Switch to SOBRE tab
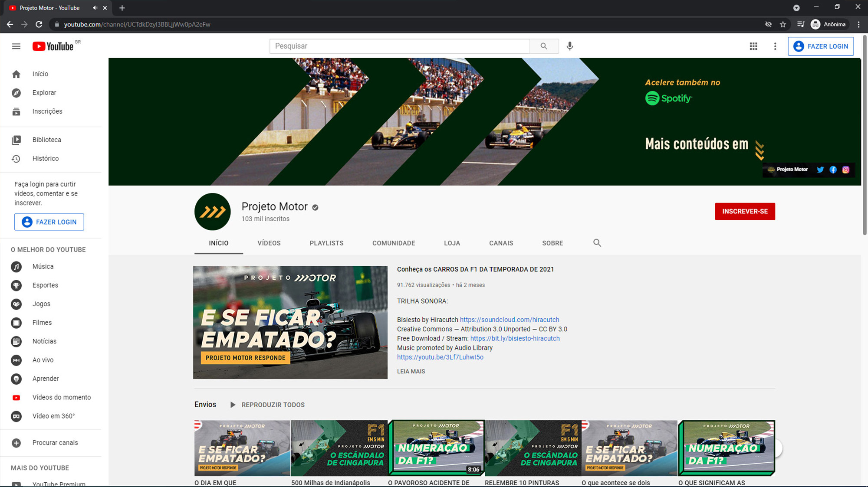This screenshot has height=487, width=868. click(x=552, y=243)
